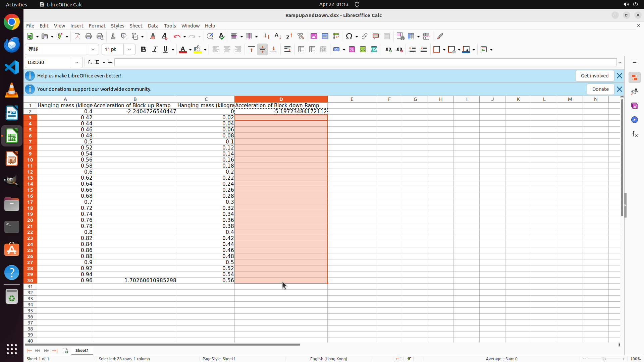
Task: Expand the font name dropdown
Action: (93, 50)
